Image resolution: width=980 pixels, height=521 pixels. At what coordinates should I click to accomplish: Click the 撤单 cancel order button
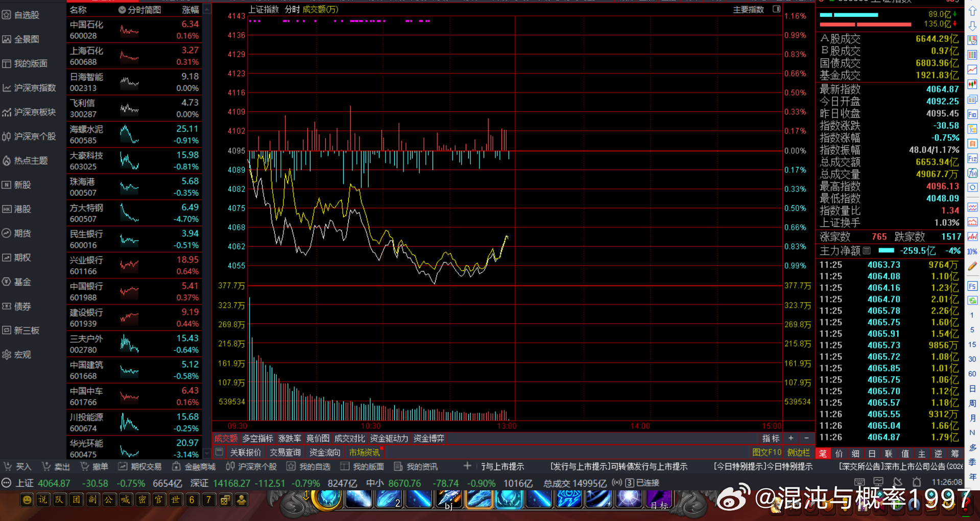pos(94,466)
